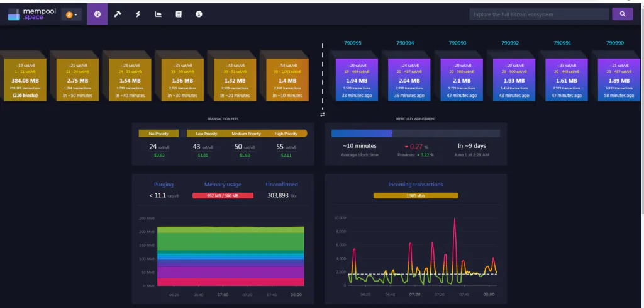Image resolution: width=644 pixels, height=308 pixels.
Task: Open block height link 790992
Action: point(510,43)
